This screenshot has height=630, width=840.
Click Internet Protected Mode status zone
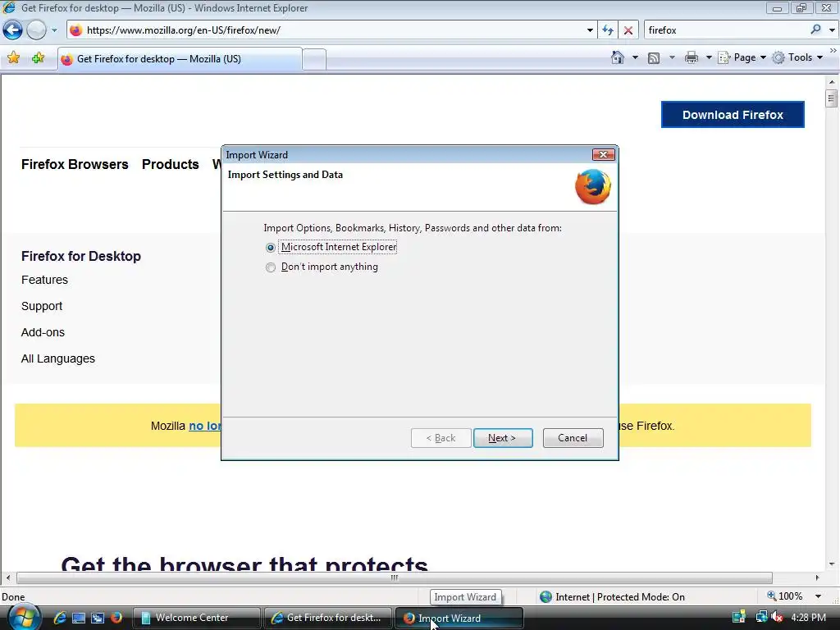612,597
